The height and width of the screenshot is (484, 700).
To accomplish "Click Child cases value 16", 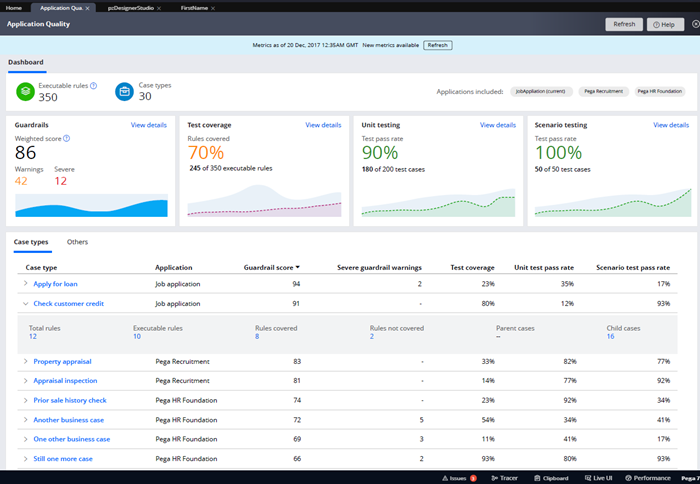I will pyautogui.click(x=610, y=336).
